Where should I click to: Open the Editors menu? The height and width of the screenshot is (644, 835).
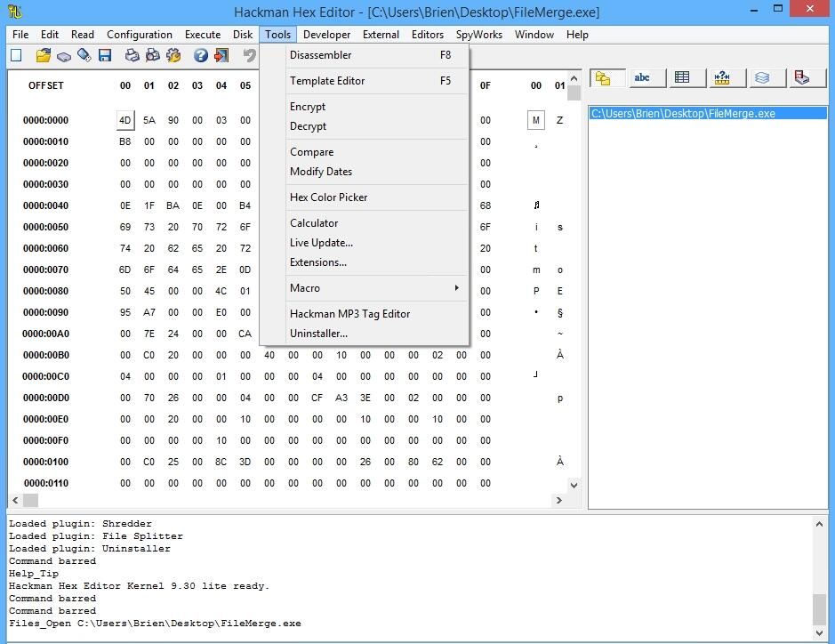(427, 35)
